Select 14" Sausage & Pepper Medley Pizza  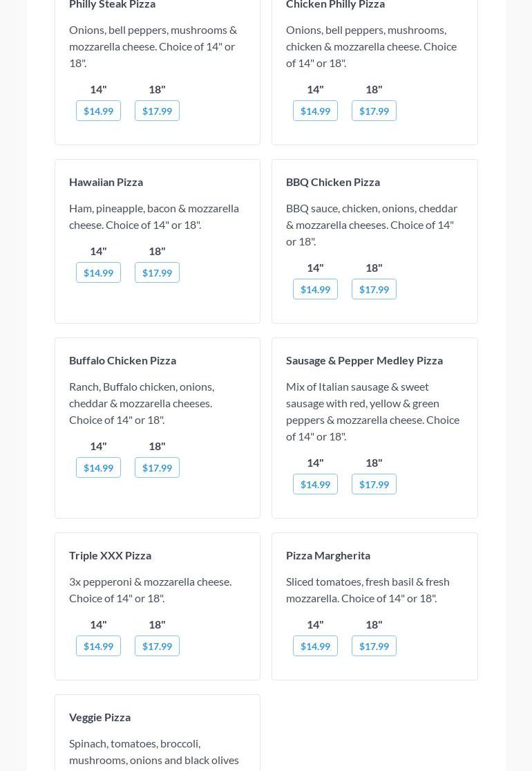click(x=315, y=484)
